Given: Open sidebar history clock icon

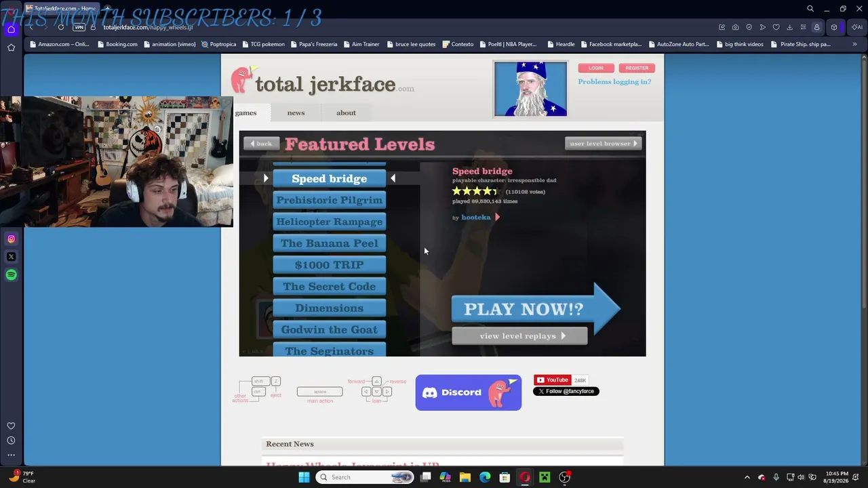Looking at the screenshot, I should [11, 441].
